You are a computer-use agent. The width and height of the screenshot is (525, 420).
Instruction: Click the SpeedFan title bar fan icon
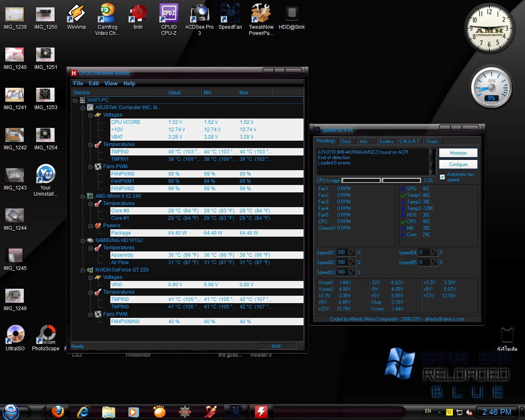(x=317, y=130)
